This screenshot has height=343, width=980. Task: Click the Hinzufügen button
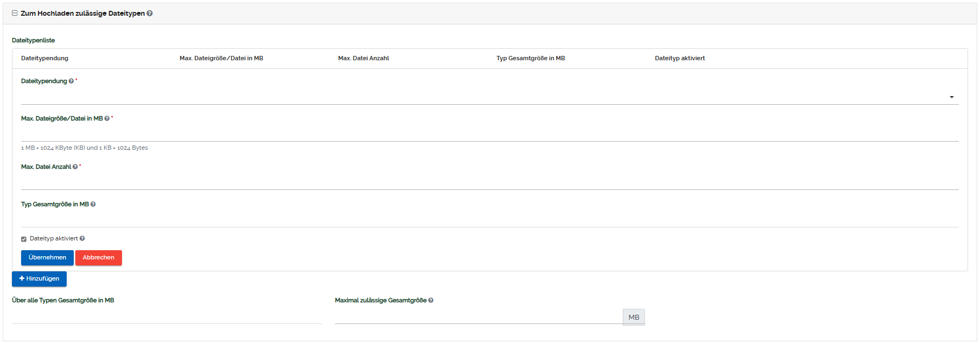point(39,279)
